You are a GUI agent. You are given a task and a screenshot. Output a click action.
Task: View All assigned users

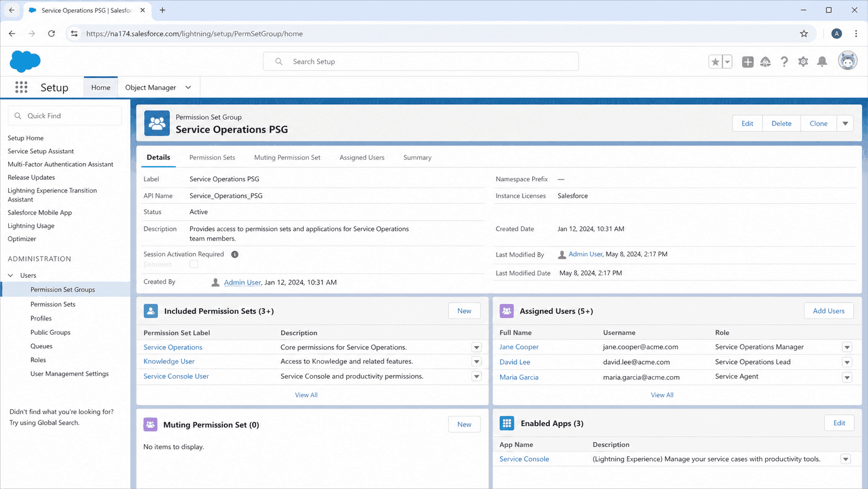pyautogui.click(x=662, y=395)
